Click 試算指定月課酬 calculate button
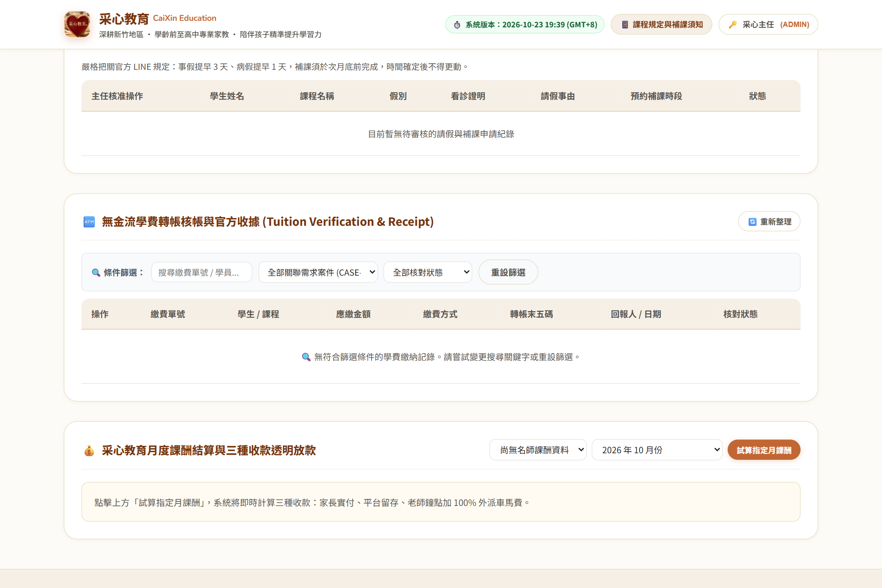 point(764,450)
